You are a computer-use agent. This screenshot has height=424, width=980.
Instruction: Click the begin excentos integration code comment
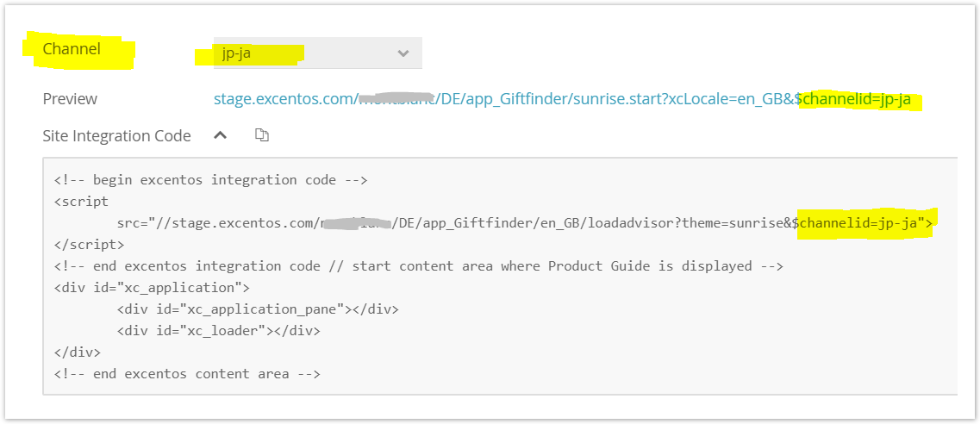tap(210, 180)
